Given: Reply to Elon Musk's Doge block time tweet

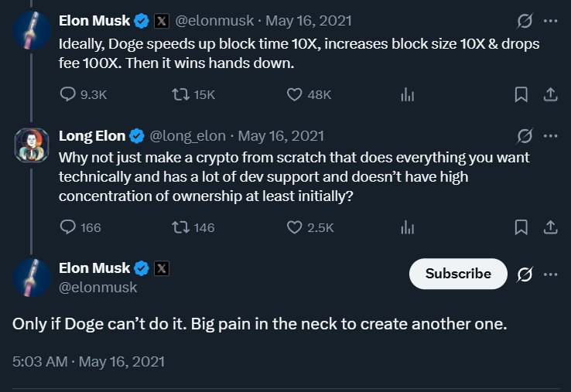Looking at the screenshot, I should [x=68, y=94].
